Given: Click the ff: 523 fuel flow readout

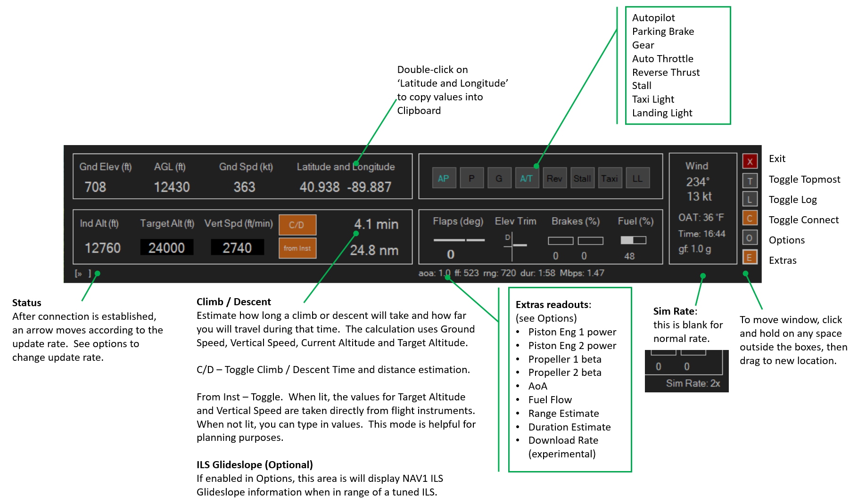Looking at the screenshot, I should coord(466,273).
